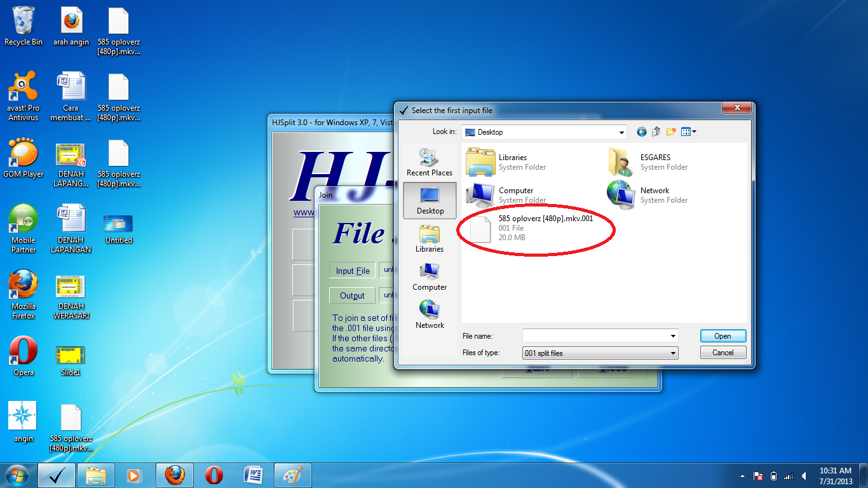Select Desktop in the dialog sidebar
The width and height of the screenshot is (868, 488).
430,201
